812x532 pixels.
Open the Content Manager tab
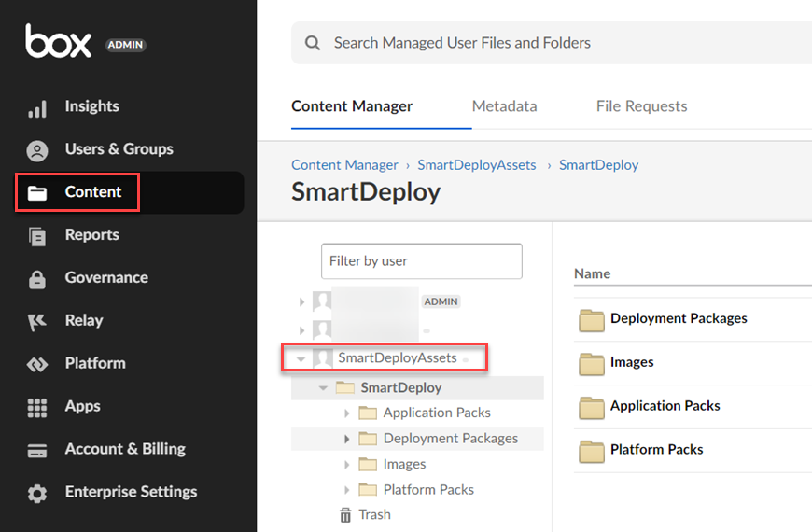tap(352, 106)
